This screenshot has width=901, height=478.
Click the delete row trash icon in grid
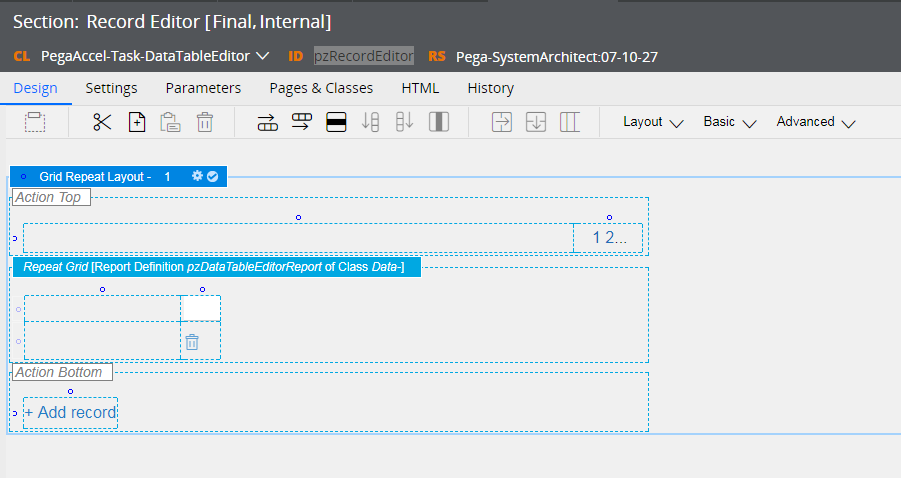tap(192, 342)
